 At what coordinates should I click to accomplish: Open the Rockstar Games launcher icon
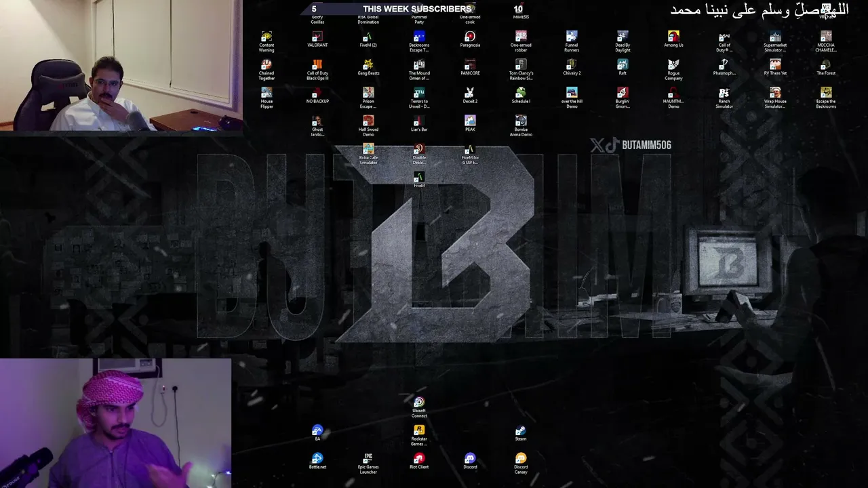419,436
